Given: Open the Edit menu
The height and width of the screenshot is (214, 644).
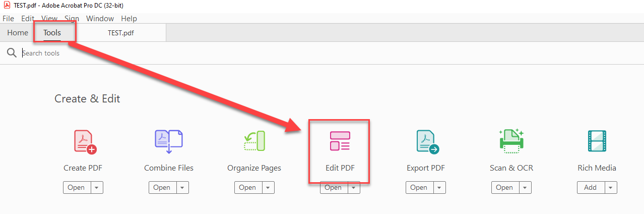Looking at the screenshot, I should [x=28, y=18].
